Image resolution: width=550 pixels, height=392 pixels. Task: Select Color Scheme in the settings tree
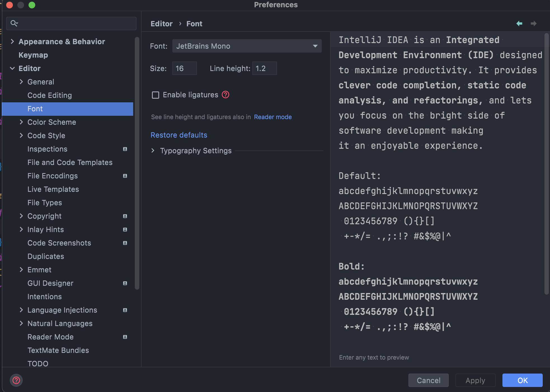click(x=52, y=122)
